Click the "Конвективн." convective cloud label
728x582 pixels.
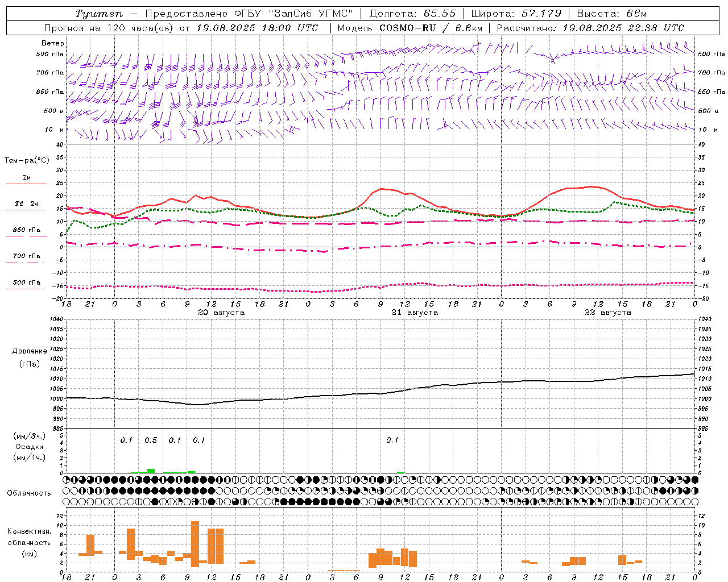29,531
